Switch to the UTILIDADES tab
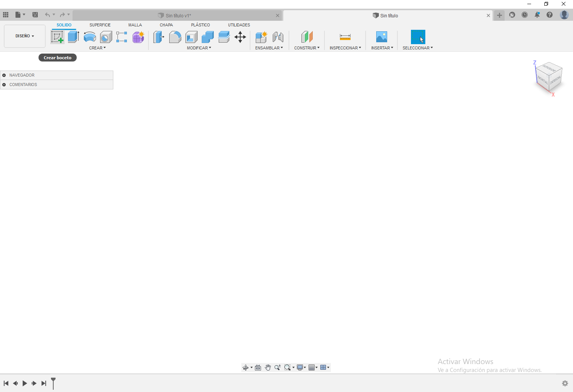 [239, 25]
